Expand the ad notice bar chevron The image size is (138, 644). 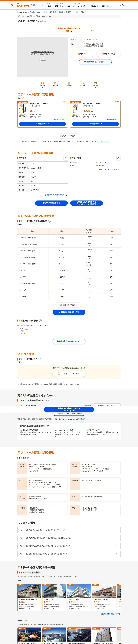(119, 16)
